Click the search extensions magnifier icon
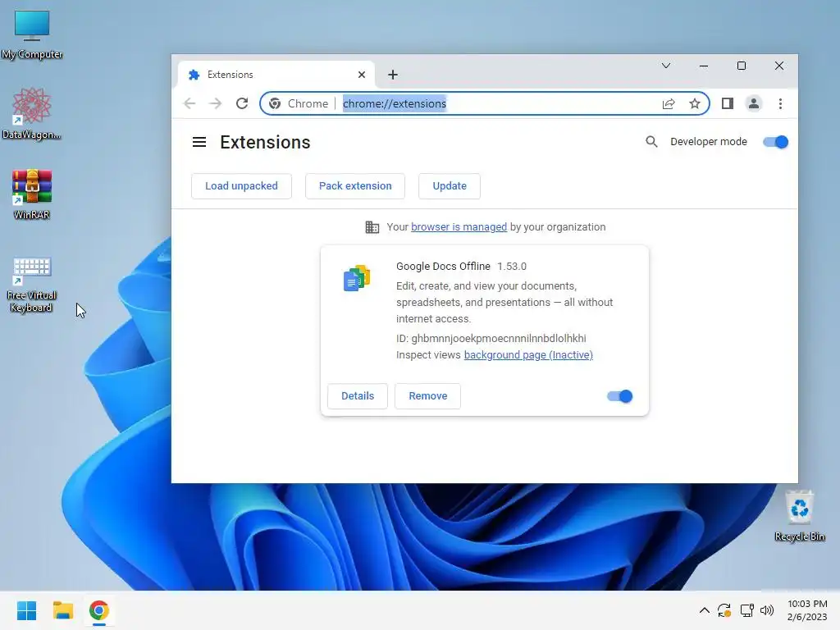Viewport: 840px width, 630px height. (x=651, y=141)
